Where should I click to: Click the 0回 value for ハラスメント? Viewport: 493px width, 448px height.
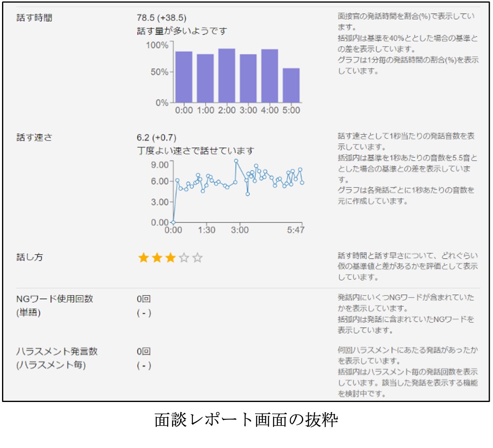(144, 351)
